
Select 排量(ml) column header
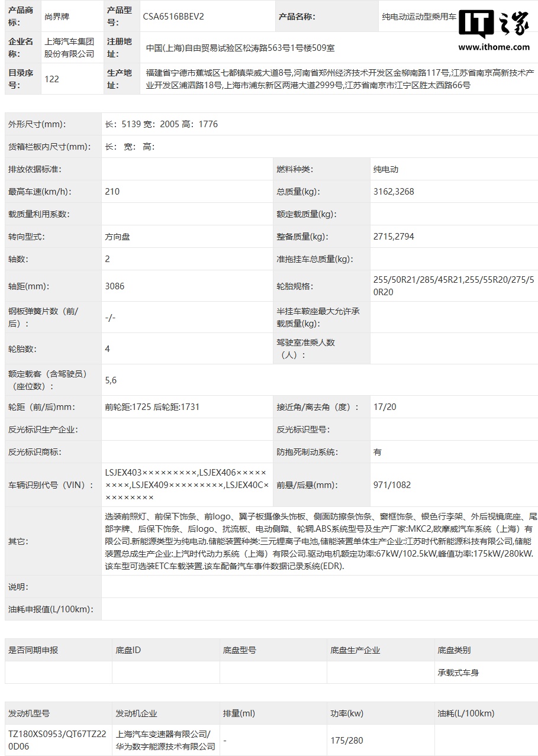[239, 713]
